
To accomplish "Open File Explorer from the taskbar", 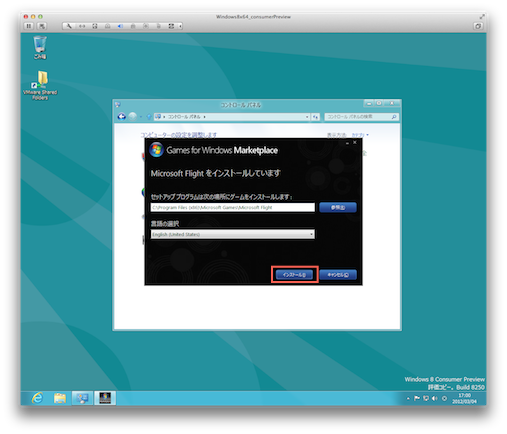I will 60,398.
